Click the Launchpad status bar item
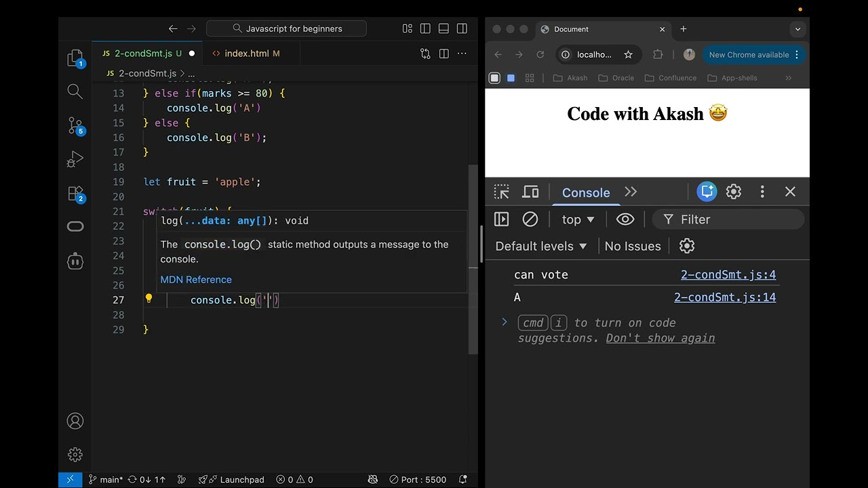868x488 pixels. click(231, 479)
